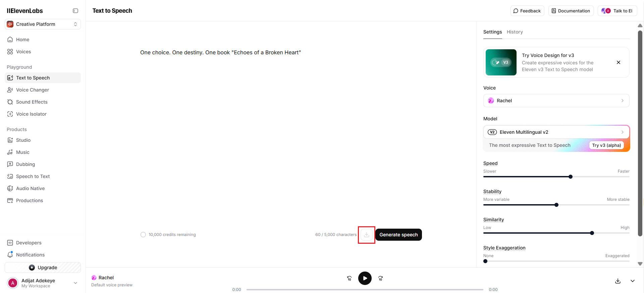
Task: Download generated audio next to Generate speech
Action: coord(367,235)
